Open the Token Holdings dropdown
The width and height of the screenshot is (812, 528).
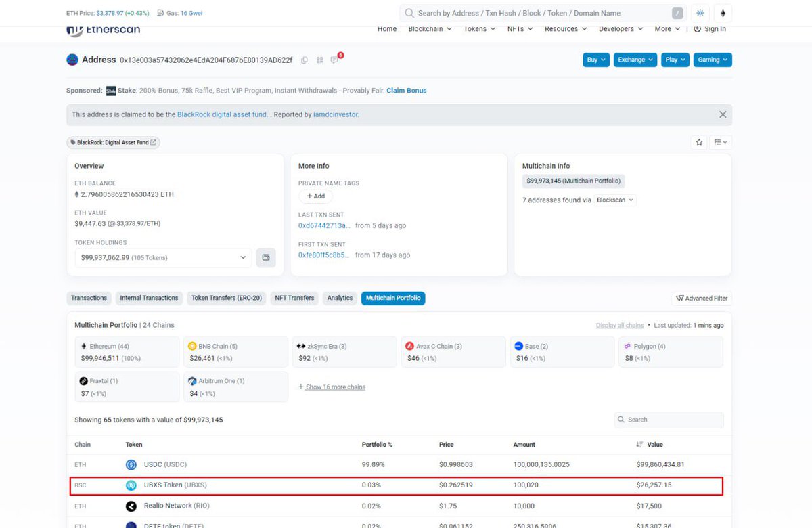[x=163, y=257]
